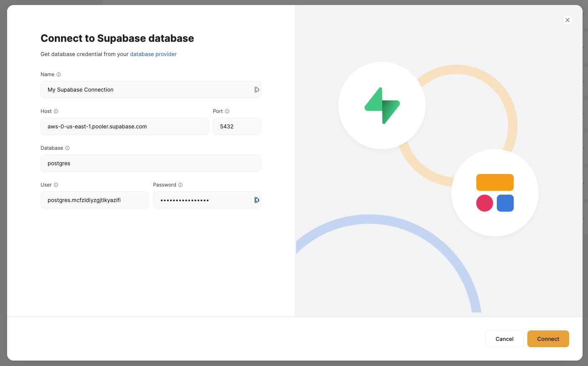Click the info icon next to Name
The height and width of the screenshot is (366, 588).
coord(59,74)
